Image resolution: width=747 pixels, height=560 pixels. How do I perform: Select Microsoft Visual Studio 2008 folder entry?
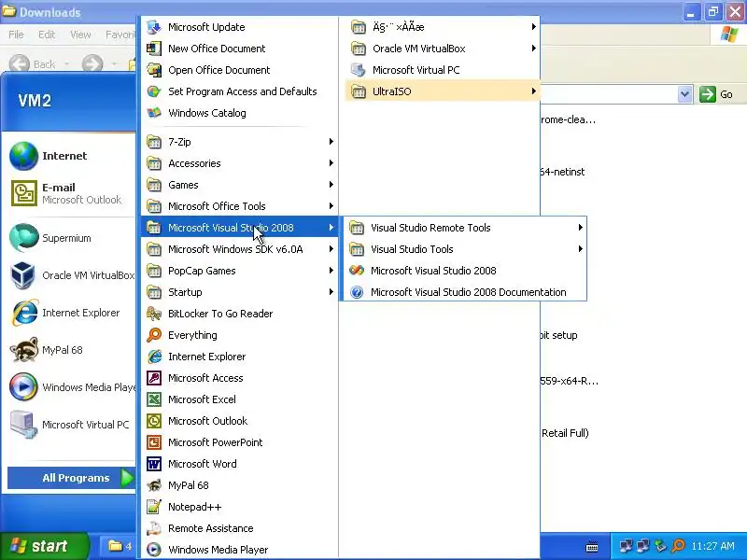[x=240, y=228]
